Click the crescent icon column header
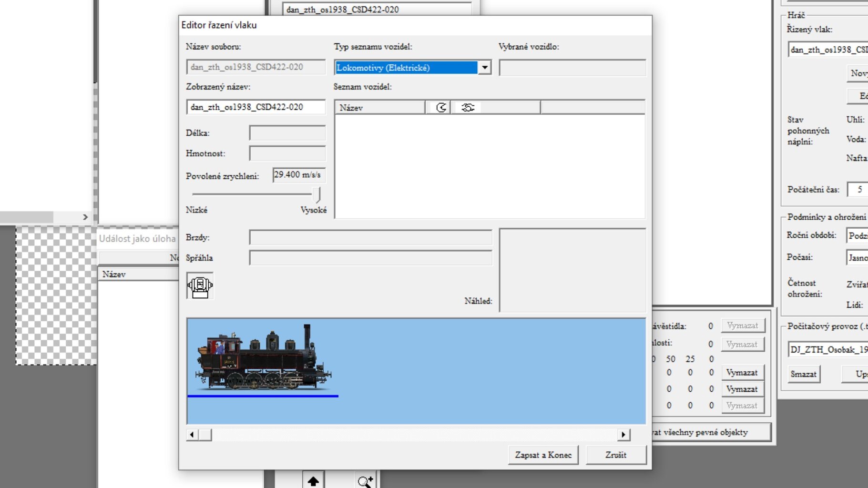Viewport: 868px width, 488px height. (441, 108)
